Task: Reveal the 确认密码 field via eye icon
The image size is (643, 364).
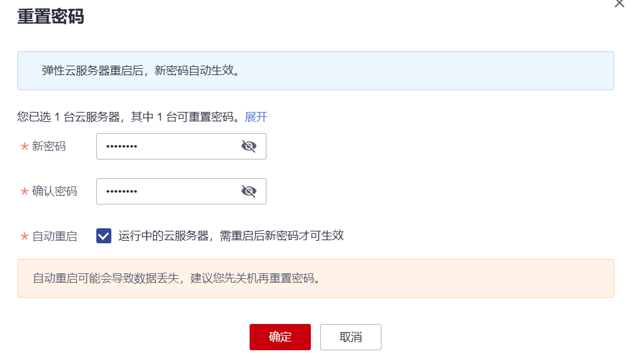Action: tap(248, 191)
